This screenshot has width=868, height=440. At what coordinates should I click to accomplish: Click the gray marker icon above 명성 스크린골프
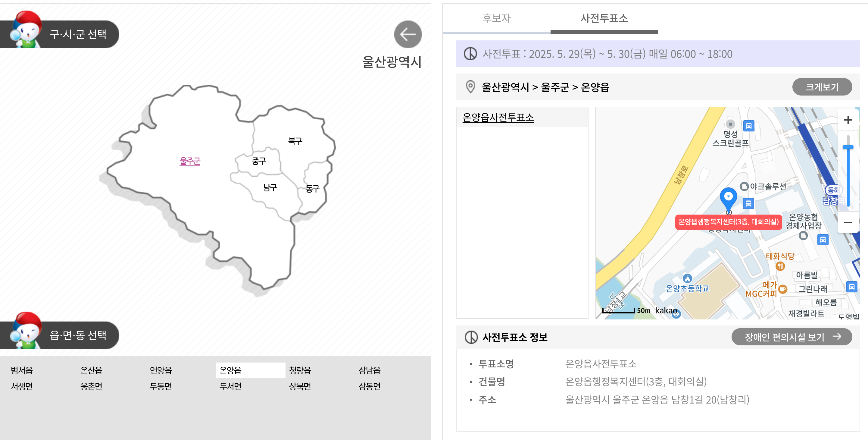point(730,124)
